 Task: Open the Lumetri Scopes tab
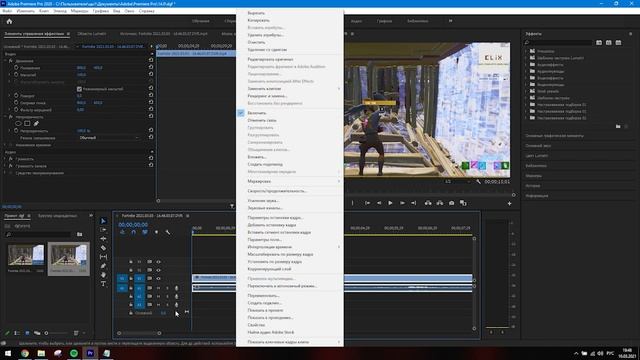click(x=91, y=34)
